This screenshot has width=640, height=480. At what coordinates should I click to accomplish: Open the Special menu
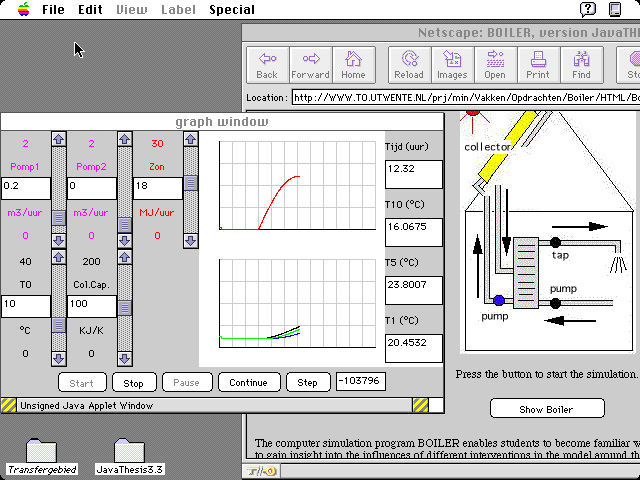232,9
